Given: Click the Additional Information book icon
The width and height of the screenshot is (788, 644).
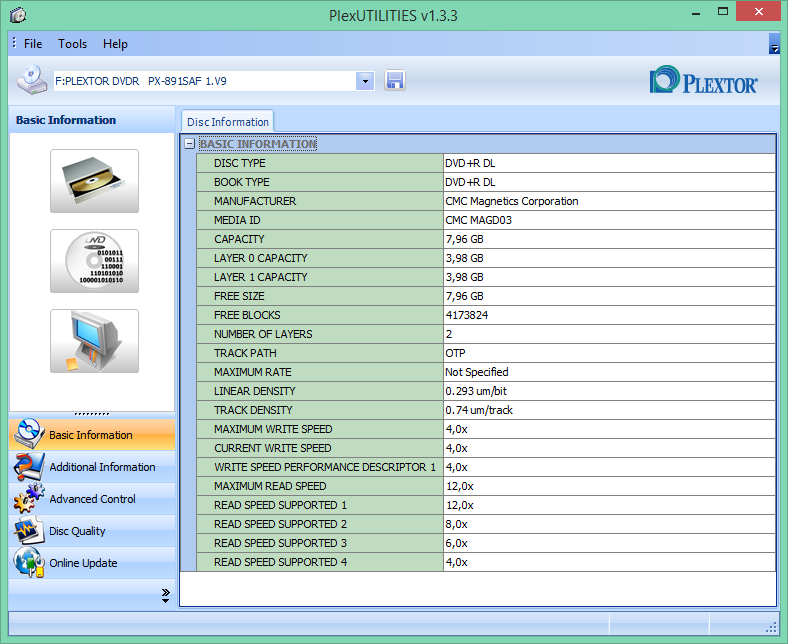Looking at the screenshot, I should (29, 467).
